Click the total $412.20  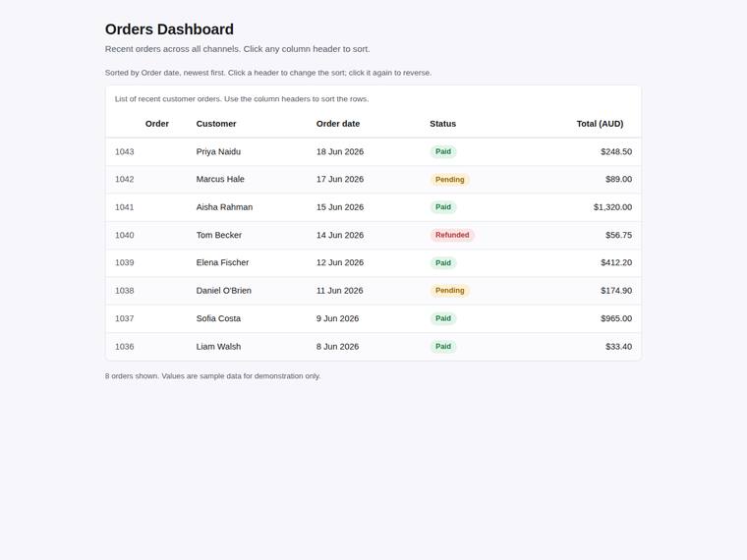[616, 263]
